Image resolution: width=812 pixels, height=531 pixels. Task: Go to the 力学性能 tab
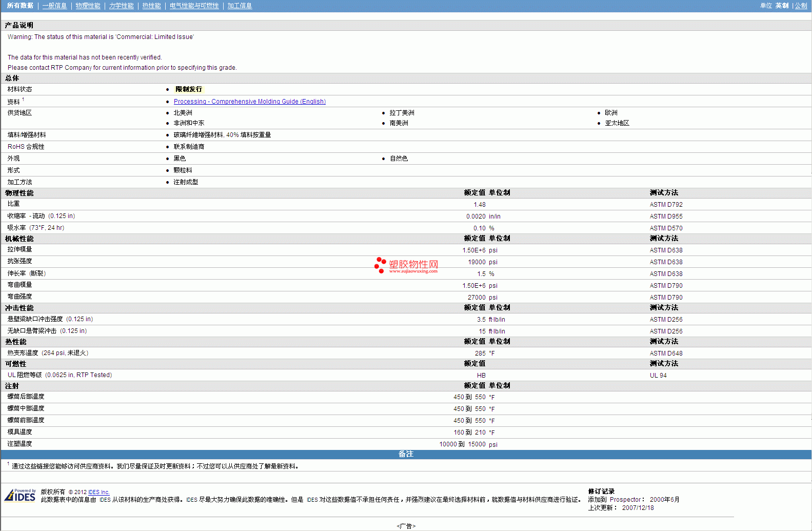click(121, 6)
